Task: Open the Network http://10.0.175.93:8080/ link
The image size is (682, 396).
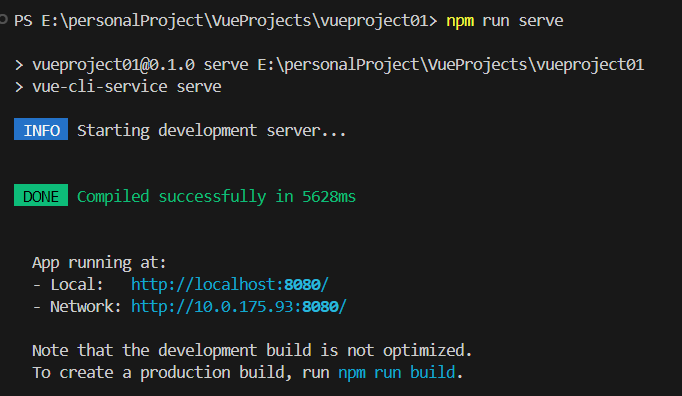Action: tap(238, 307)
